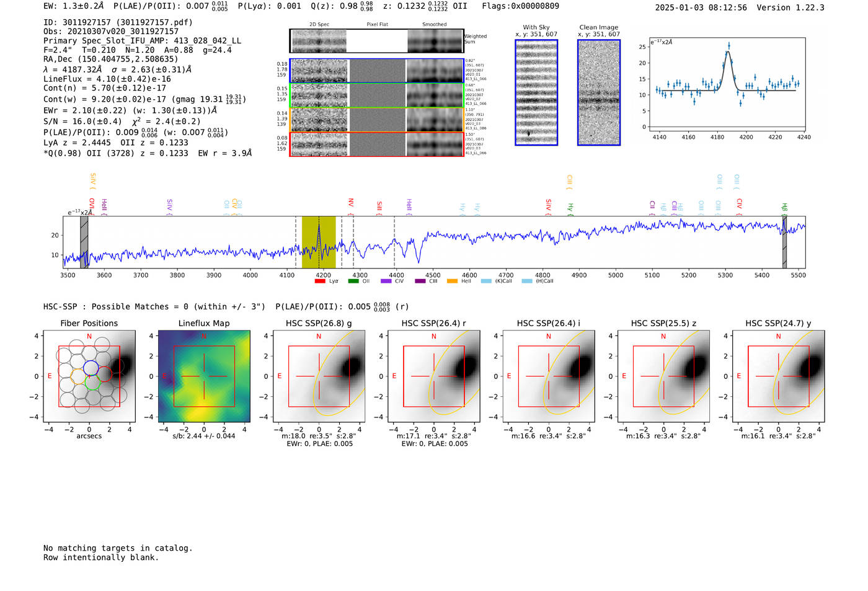Screen dimensions: 868x591
Task: Click the Pixel Flat column header
Action: (377, 25)
